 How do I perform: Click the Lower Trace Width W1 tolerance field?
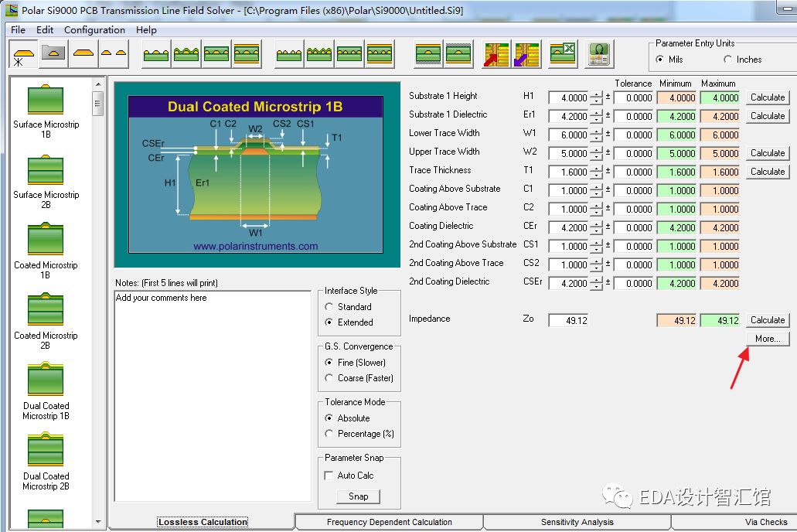[x=633, y=135]
